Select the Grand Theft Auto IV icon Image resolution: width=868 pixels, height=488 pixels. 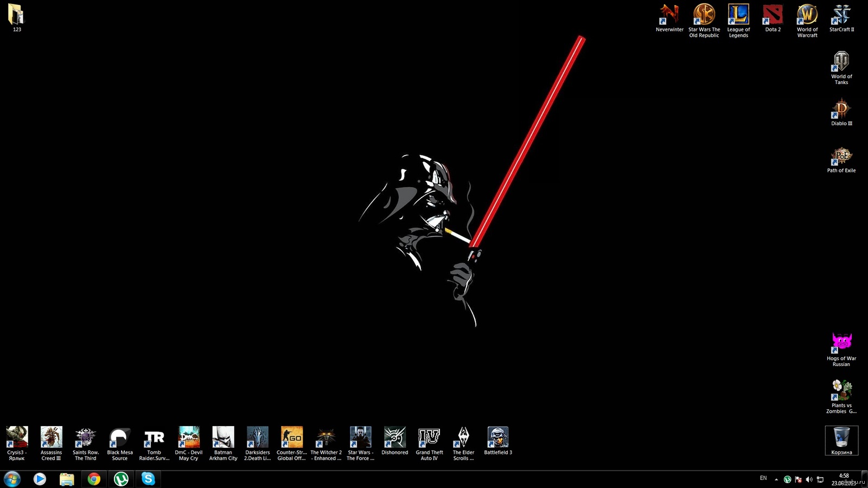tap(429, 438)
